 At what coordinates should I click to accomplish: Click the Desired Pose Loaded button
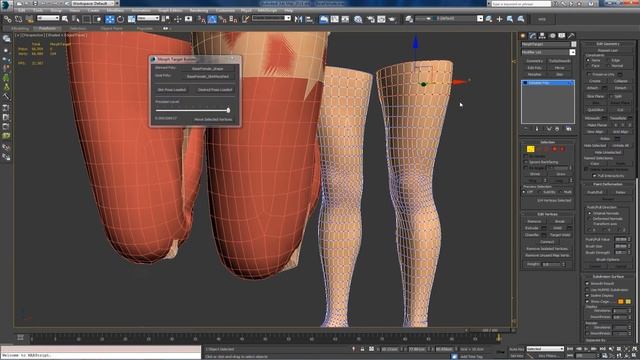pos(215,90)
